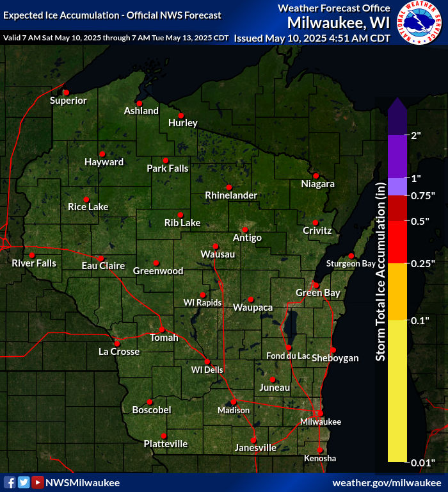The width and height of the screenshot is (448, 492).
Task: Click the 0.01" legend tick label
Action: (x=423, y=463)
